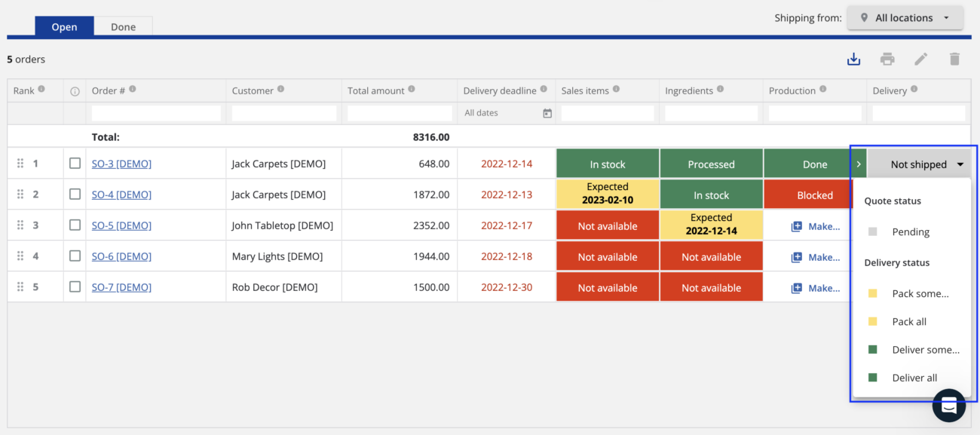Select the pencil edit icon
The width and height of the screenshot is (980, 435).
(x=920, y=58)
